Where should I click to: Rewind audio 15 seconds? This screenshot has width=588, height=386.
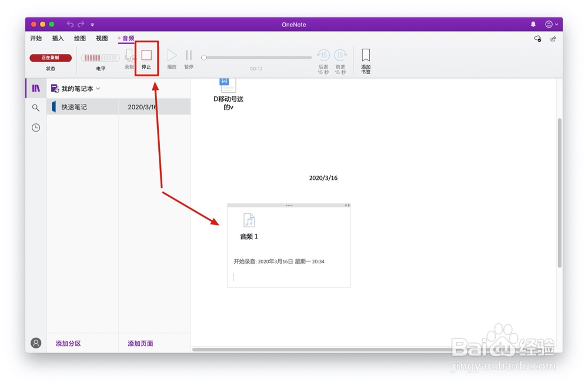[323, 61]
